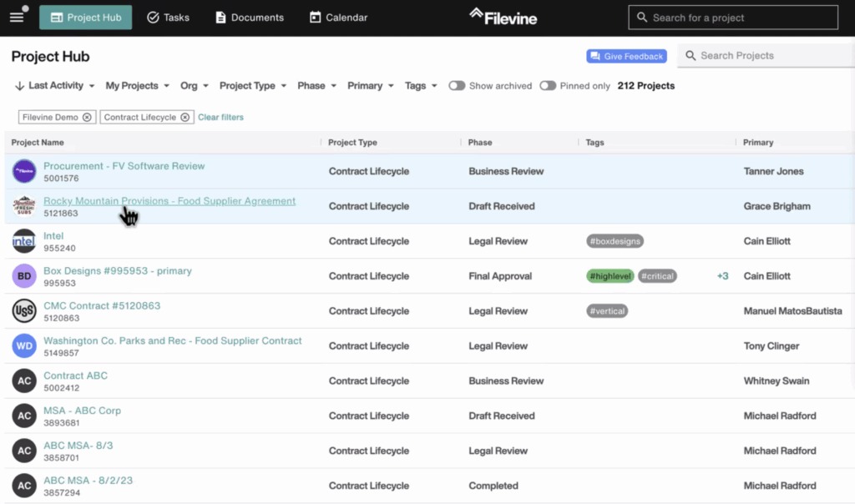
Task: Switch to the Tasks tab
Action: (168, 18)
